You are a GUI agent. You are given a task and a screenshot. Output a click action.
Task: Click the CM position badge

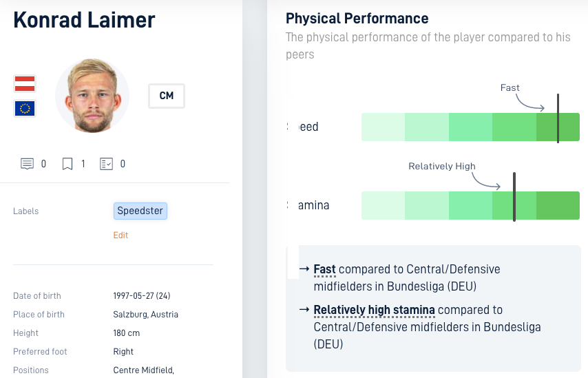[x=167, y=96]
